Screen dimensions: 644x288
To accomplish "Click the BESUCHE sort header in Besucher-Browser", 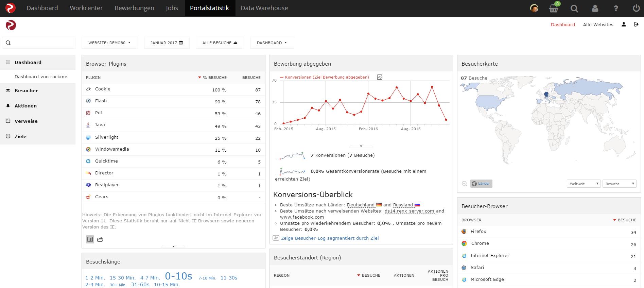I will (x=625, y=220).
